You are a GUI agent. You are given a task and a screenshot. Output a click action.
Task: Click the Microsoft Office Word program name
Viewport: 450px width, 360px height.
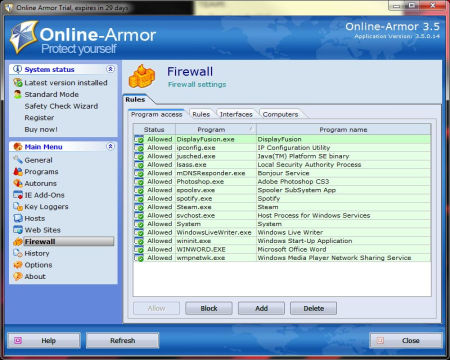tap(292, 249)
